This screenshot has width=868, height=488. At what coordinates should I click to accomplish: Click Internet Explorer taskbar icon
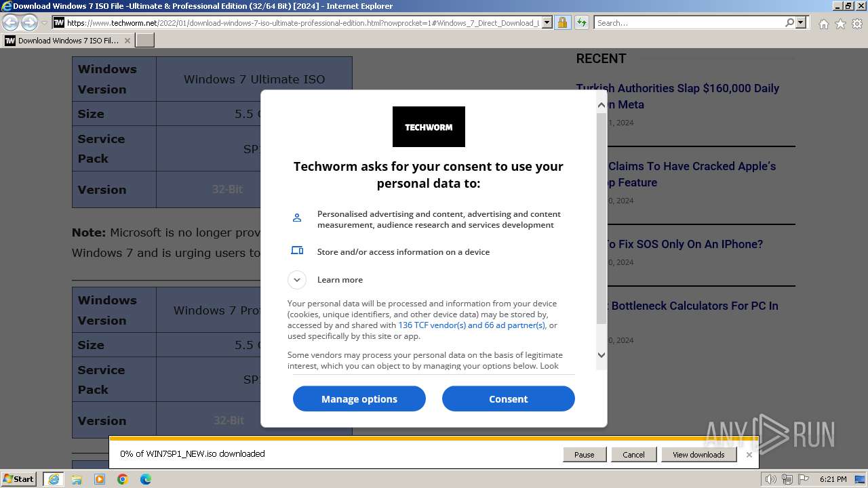tap(54, 479)
